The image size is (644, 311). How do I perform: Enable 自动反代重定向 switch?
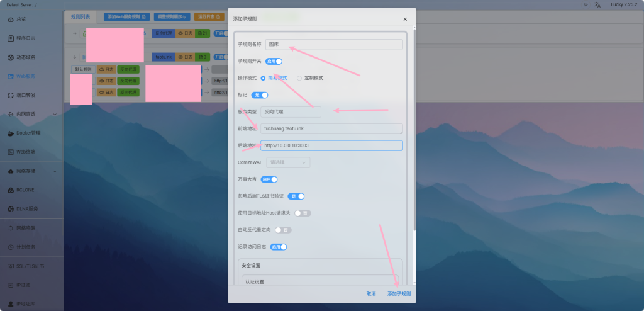coord(283,230)
